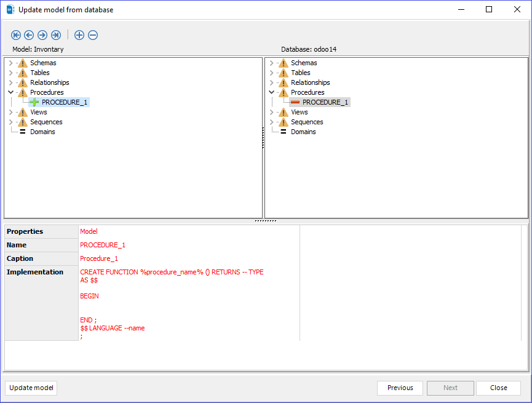Expand the Tables node in model tree
This screenshot has height=403, width=532.
coord(10,73)
